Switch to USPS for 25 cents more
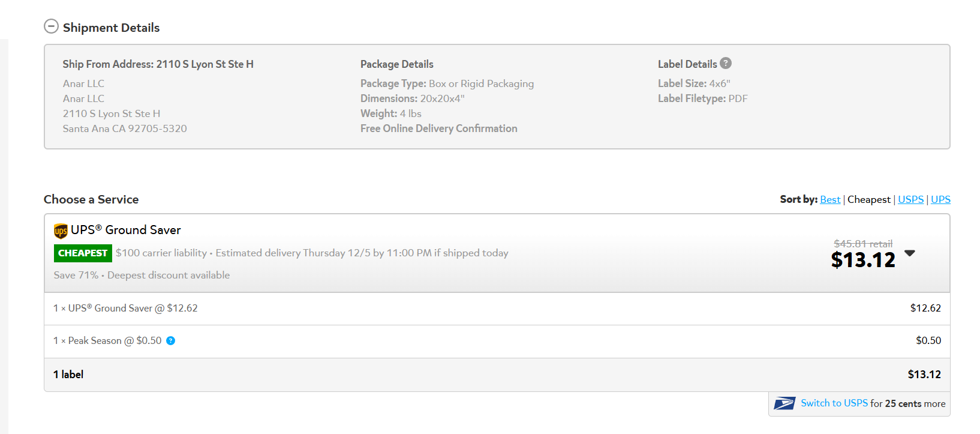 [859, 403]
